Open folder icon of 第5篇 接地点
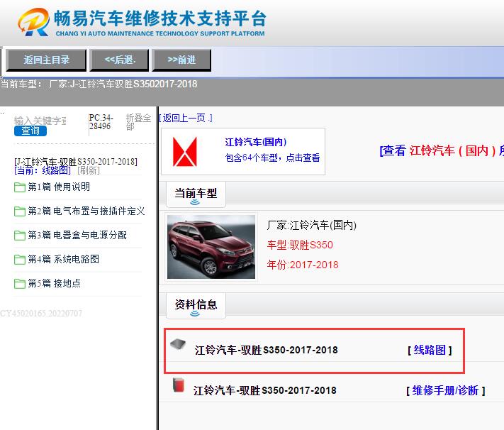Image resolution: width=504 pixels, height=430 pixels. pyautogui.click(x=20, y=284)
